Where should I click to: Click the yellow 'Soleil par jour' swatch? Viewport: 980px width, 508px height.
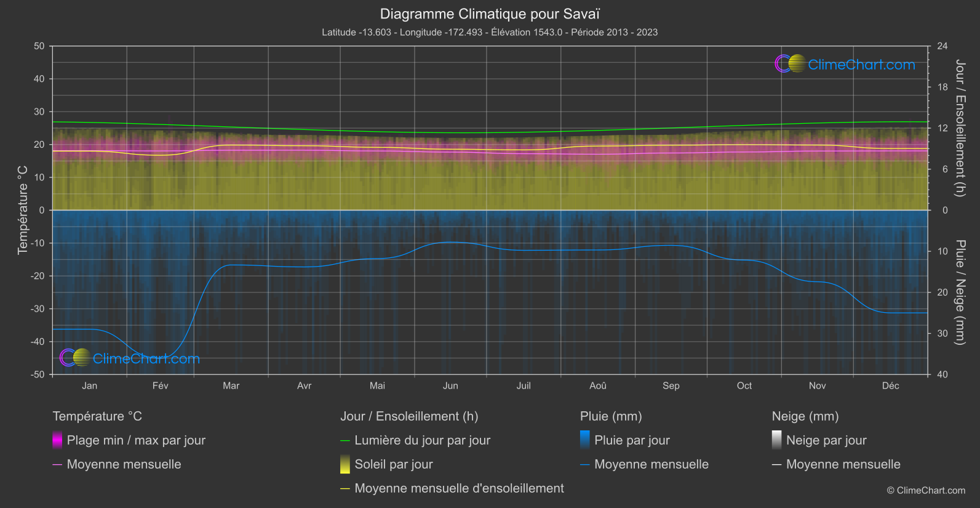(x=345, y=464)
